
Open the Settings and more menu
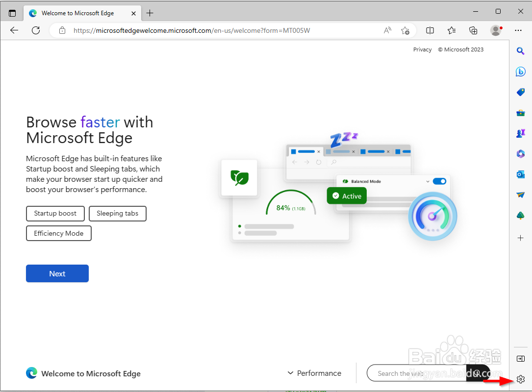518,30
